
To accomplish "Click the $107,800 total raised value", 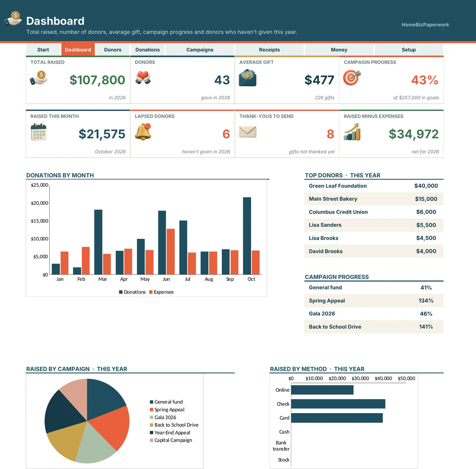I will click(x=97, y=80).
